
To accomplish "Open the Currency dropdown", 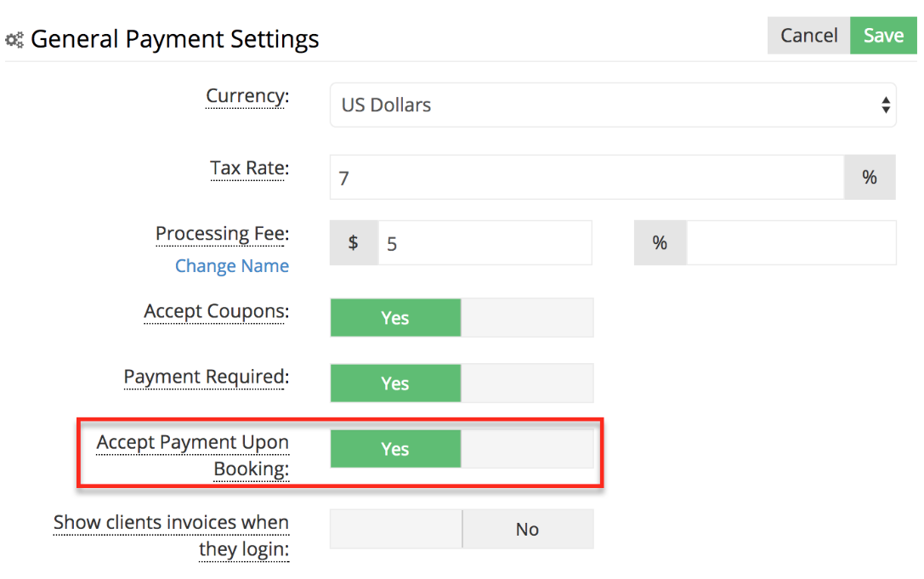I will click(x=612, y=105).
